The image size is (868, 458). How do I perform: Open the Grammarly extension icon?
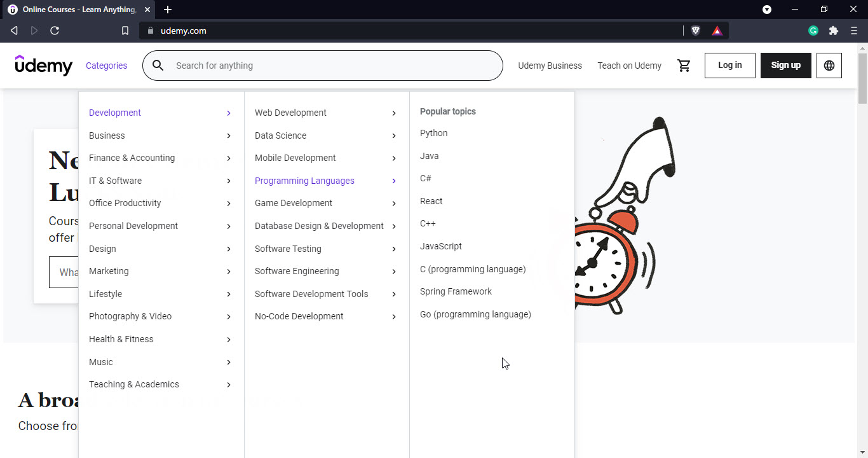point(813,31)
